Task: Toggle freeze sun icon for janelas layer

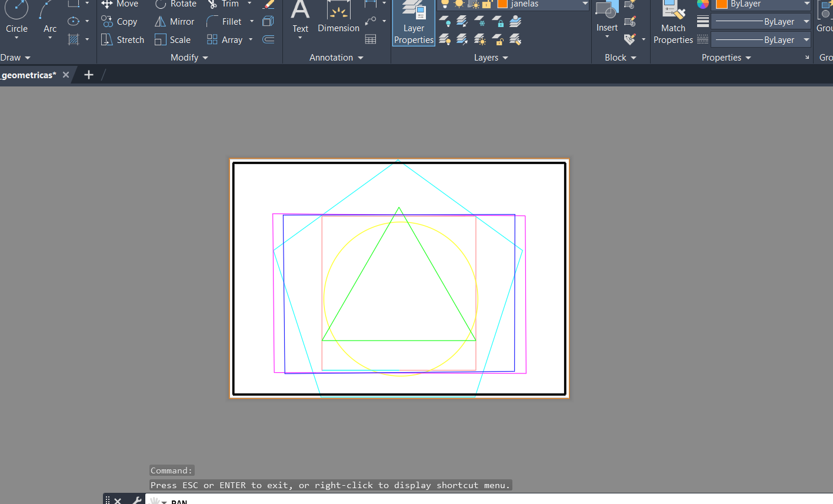Action: [x=459, y=4]
